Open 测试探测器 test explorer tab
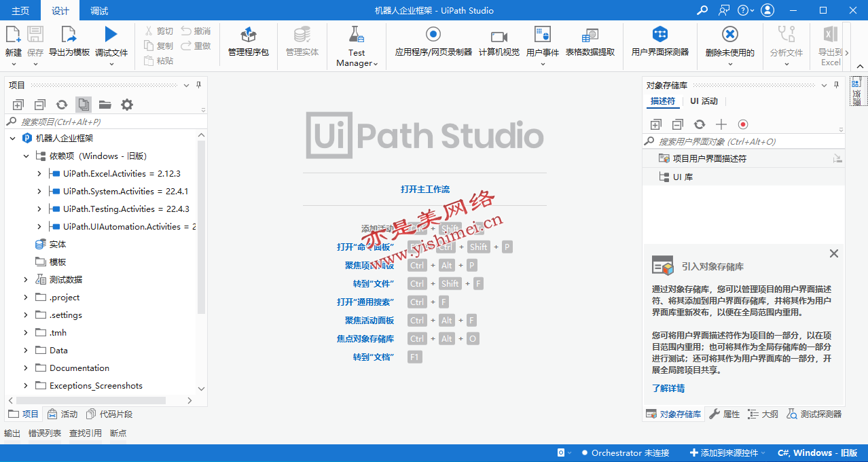The width and height of the screenshot is (868, 462). pos(814,414)
